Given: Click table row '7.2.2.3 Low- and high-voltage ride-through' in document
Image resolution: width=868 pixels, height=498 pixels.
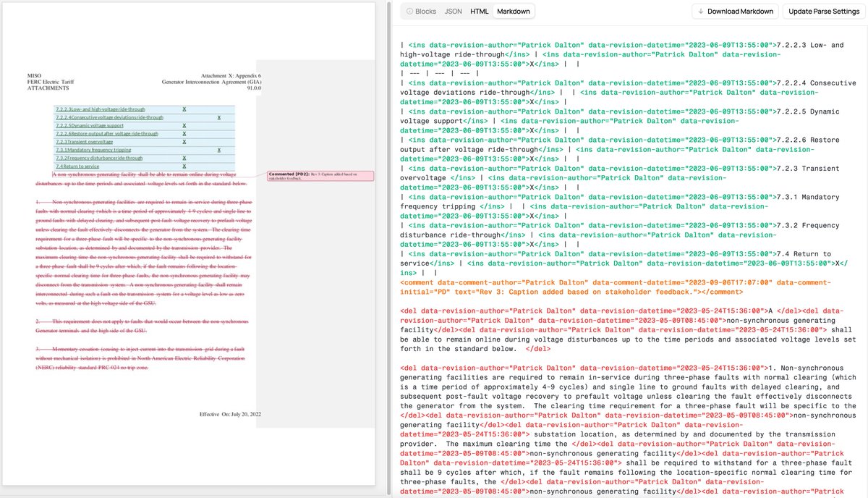Looking at the screenshot, I should (x=145, y=109).
